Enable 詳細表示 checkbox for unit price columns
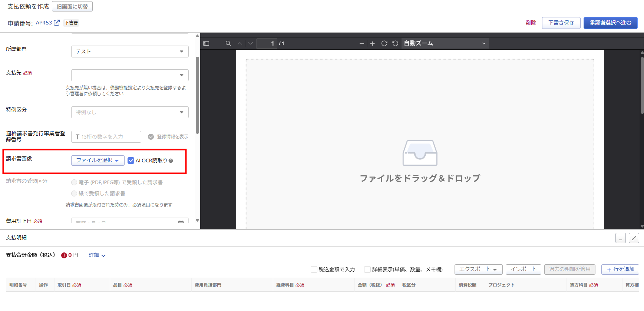This screenshot has width=644, height=311. (367, 269)
